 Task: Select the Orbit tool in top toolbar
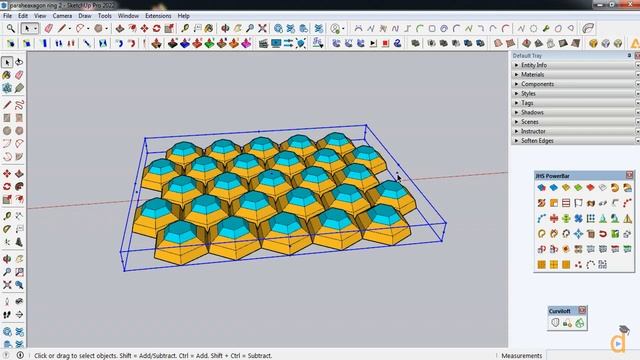click(225, 29)
